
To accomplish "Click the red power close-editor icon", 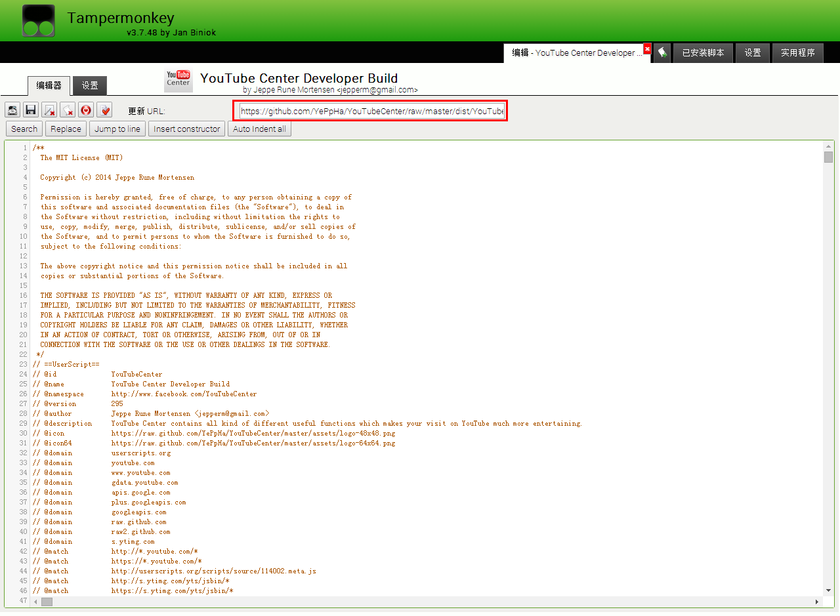I will coord(86,110).
